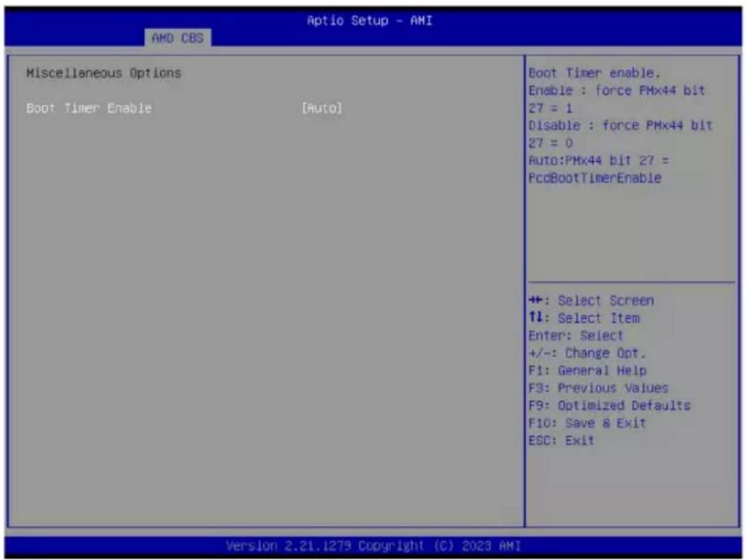This screenshot has width=746, height=560.
Task: Click the left-right arrows icon beside Select Screen
Action: tap(536, 300)
